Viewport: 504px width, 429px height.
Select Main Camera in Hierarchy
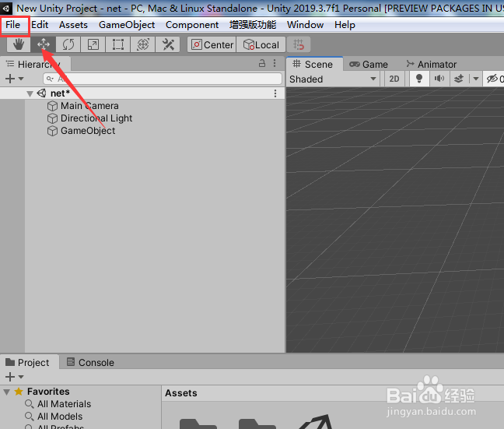pyautogui.click(x=89, y=106)
